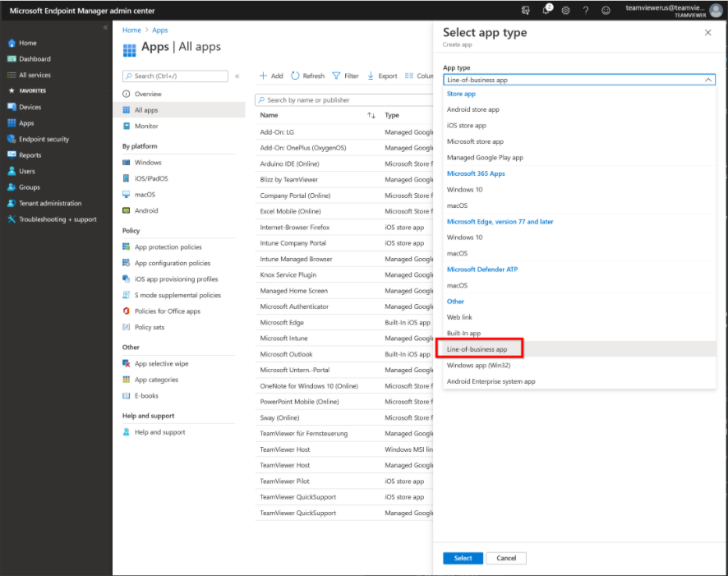
Task: Click the Cancel button
Action: point(506,558)
